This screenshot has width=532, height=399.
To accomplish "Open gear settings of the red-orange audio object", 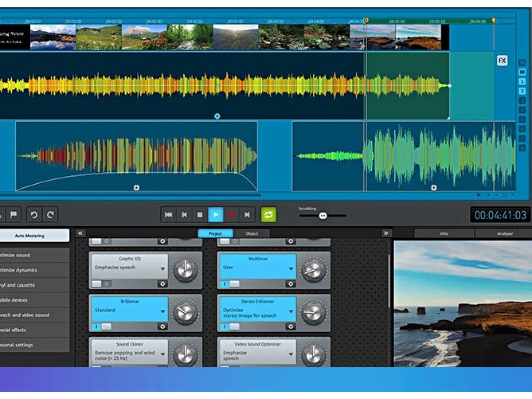I will coord(137,188).
